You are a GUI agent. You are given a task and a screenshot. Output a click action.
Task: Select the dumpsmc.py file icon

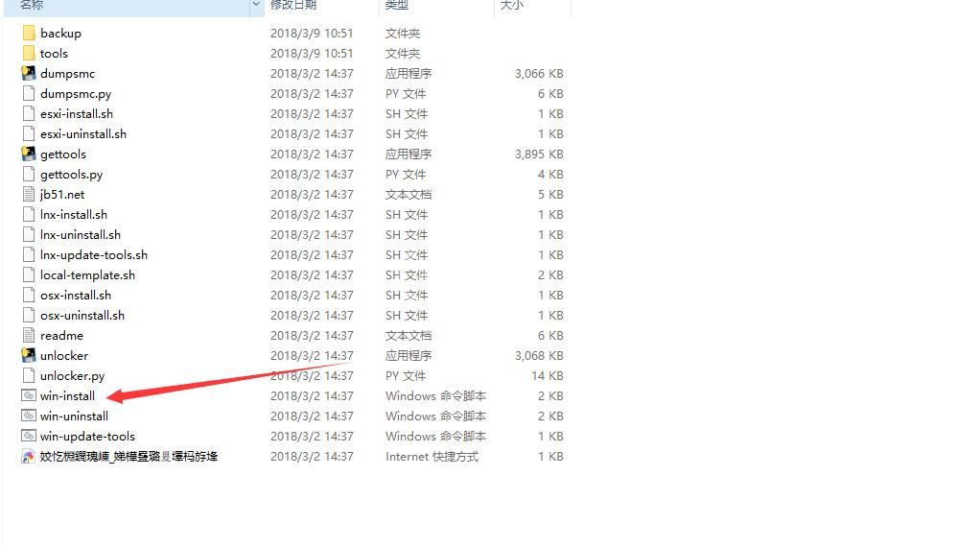pyautogui.click(x=28, y=94)
